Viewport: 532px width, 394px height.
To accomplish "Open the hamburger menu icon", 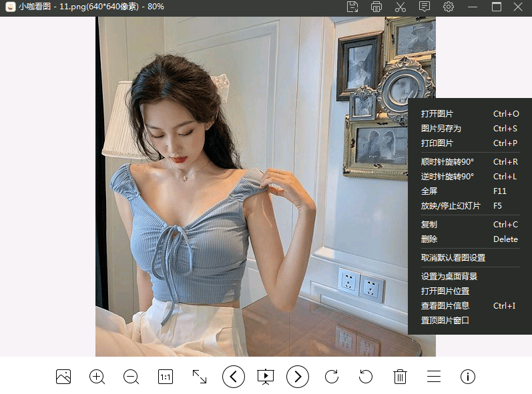I will pos(434,377).
